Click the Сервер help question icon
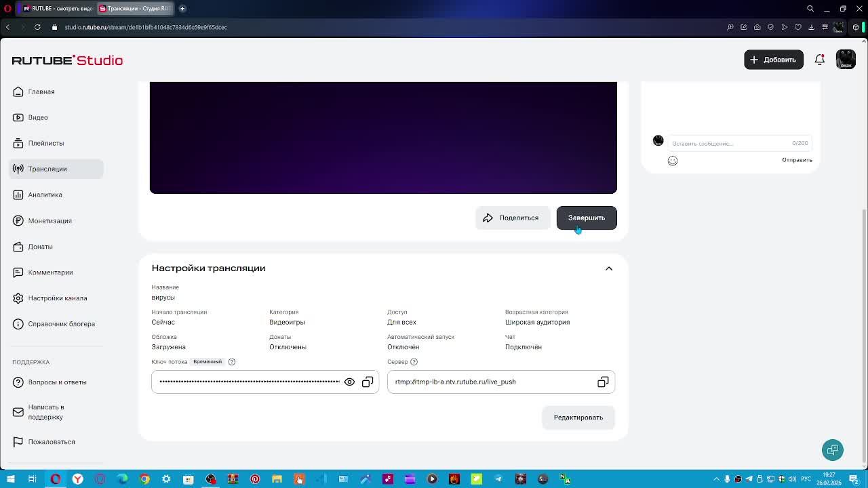Viewport: 868px width, 488px height. click(414, 362)
